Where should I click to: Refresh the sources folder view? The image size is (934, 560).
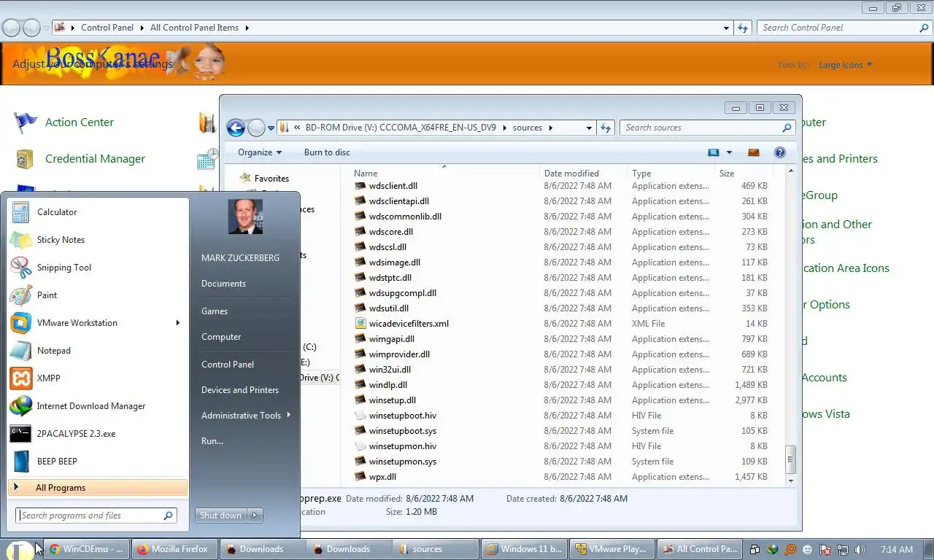[605, 128]
